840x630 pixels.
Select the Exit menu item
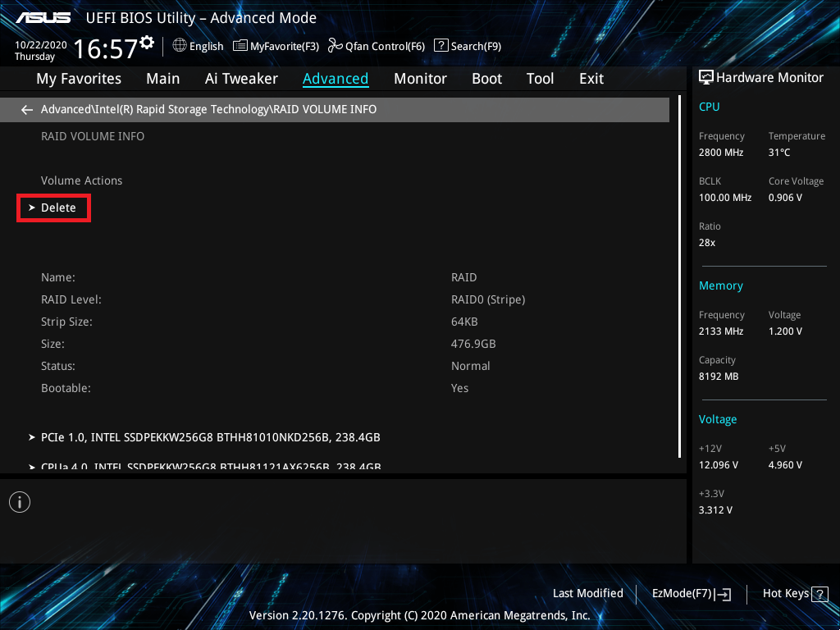(x=591, y=79)
